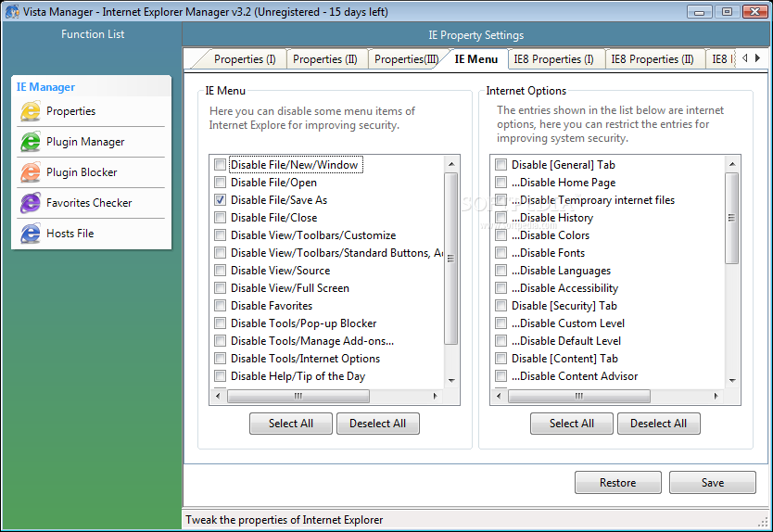Check Disable File/Open
Viewport: 773px width, 532px height.
(x=220, y=183)
